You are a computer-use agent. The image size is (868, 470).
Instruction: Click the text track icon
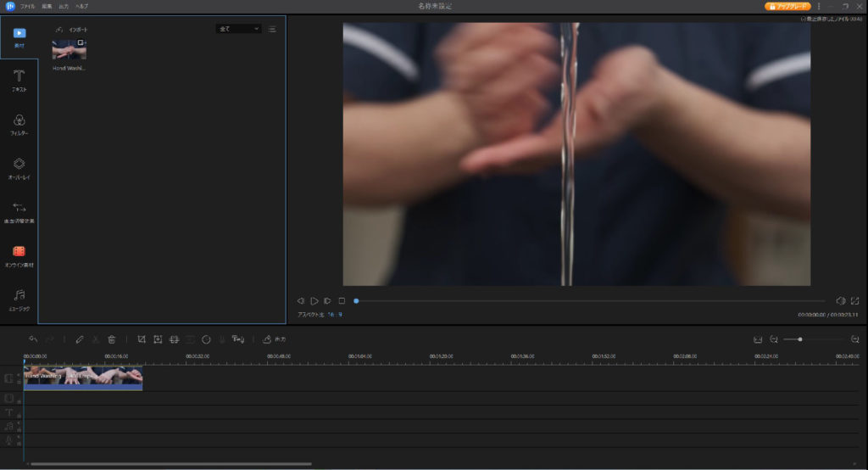[8, 412]
